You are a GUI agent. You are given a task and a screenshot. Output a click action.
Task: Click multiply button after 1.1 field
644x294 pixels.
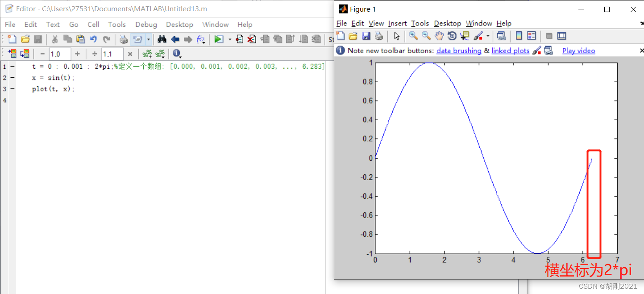pyautogui.click(x=130, y=54)
